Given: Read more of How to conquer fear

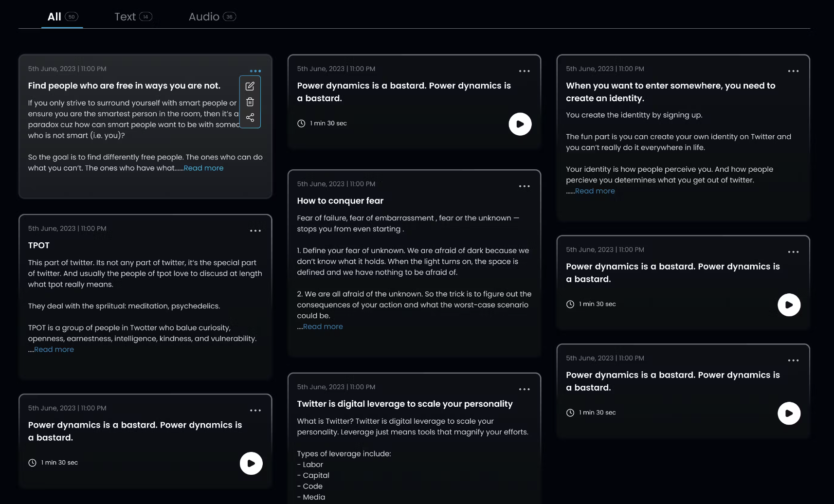Looking at the screenshot, I should 323,326.
